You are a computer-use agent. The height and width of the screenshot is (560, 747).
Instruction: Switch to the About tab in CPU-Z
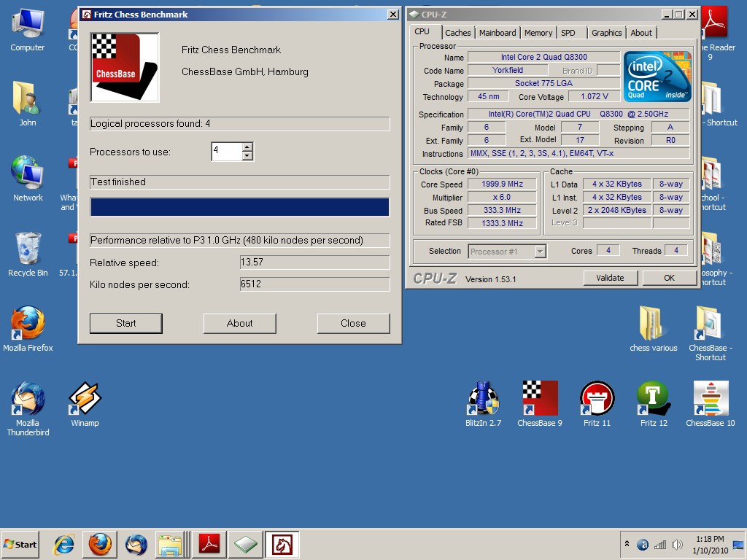coord(641,33)
